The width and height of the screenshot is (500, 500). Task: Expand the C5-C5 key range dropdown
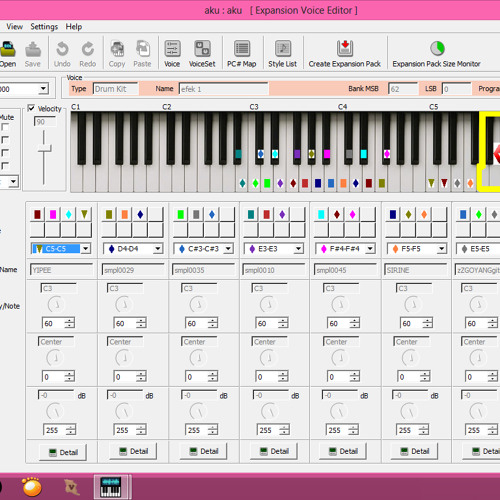pos(86,249)
